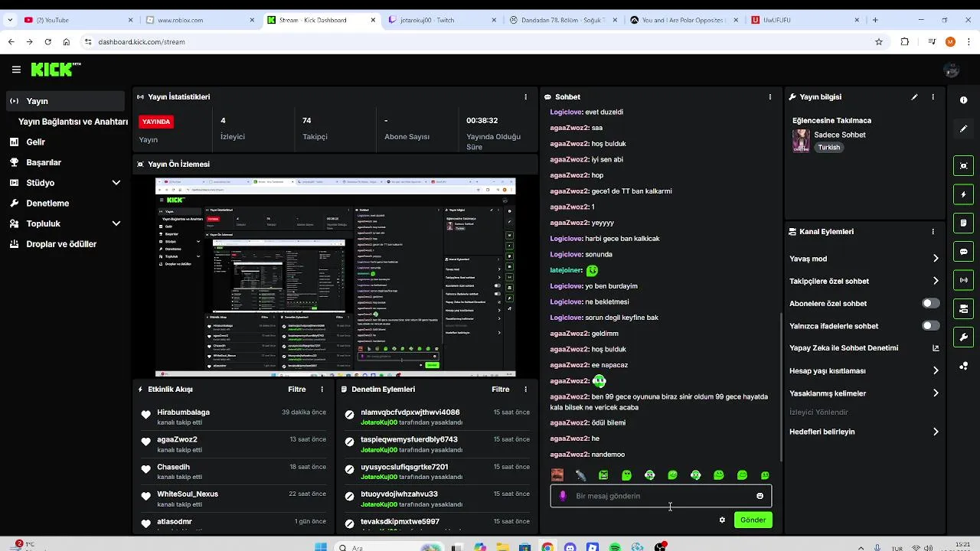Screen dimensions: 980x551
Task: Open Droplar ve ödüller in the sidebar
Action: tap(61, 244)
